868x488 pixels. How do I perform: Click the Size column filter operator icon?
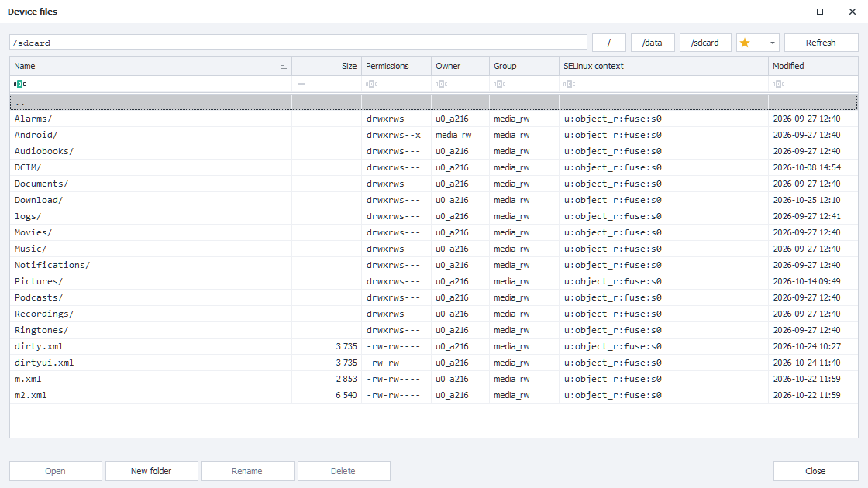[x=301, y=84]
